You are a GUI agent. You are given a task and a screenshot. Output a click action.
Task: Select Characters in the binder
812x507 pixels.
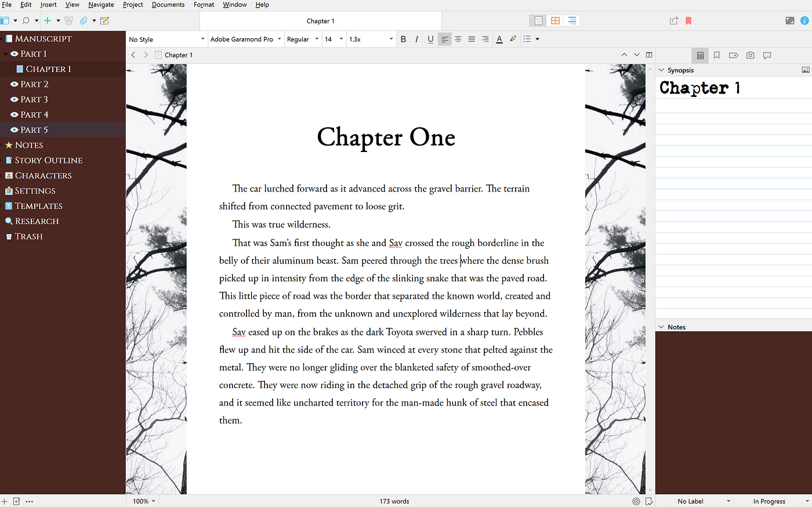coord(43,175)
